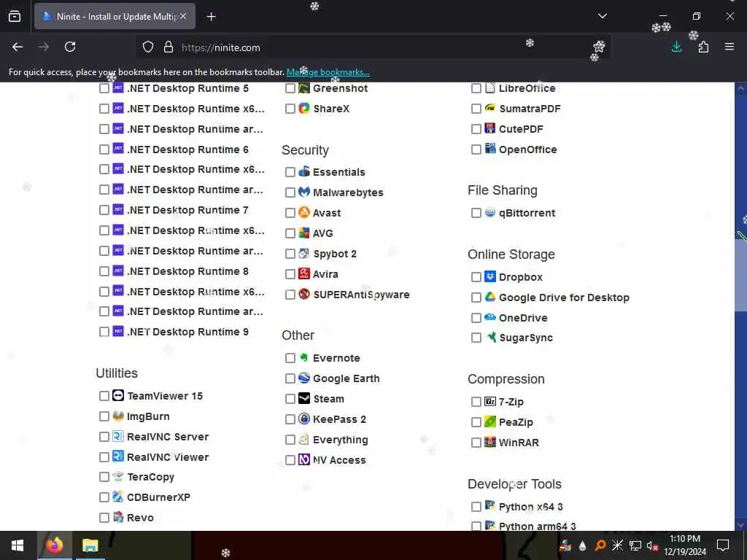This screenshot has width=747, height=560.
Task: Show hidden system tray notification center
Action: click(723, 545)
